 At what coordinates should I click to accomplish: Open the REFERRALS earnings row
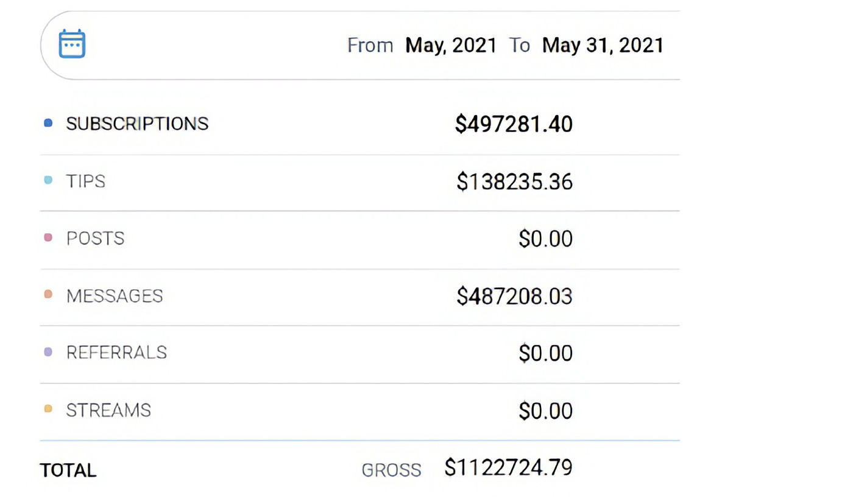pos(360,354)
